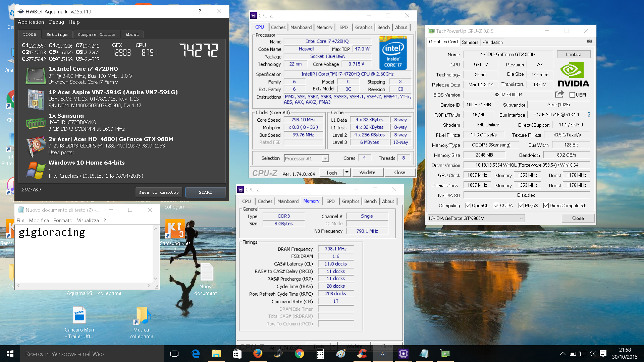This screenshot has height=362, width=644.
Task: Click in the Windows taskbar search box
Action: coord(92,354)
